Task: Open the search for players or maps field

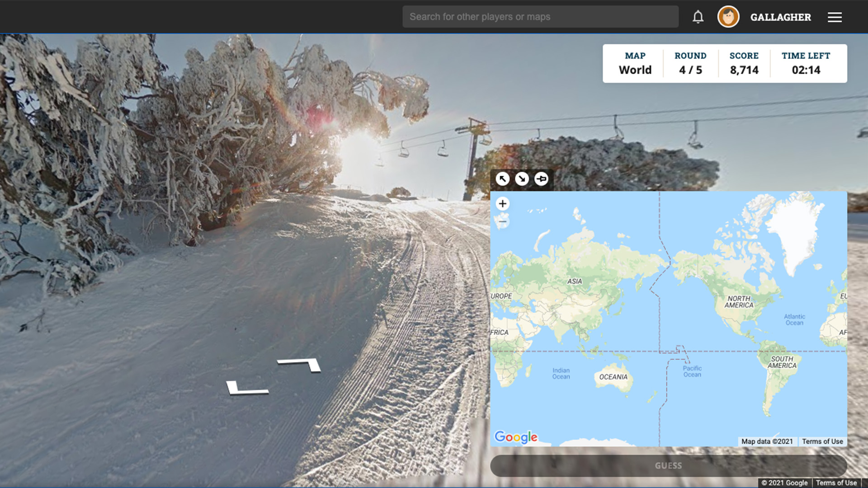Action: (540, 17)
